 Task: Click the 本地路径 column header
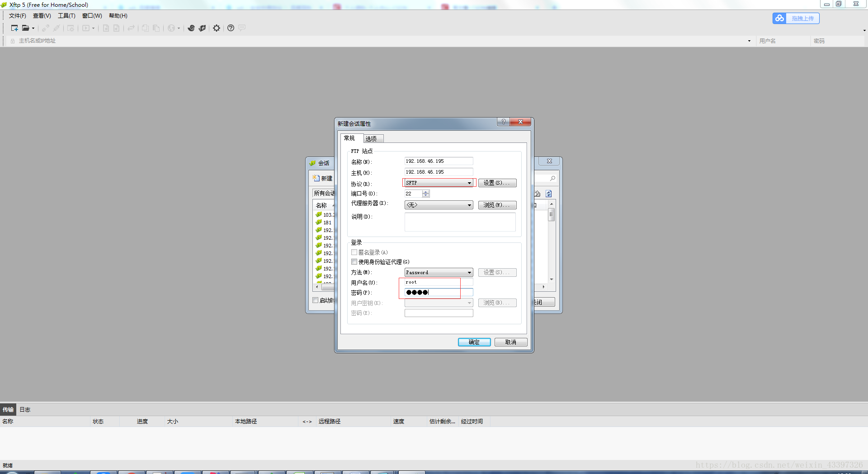point(265,422)
